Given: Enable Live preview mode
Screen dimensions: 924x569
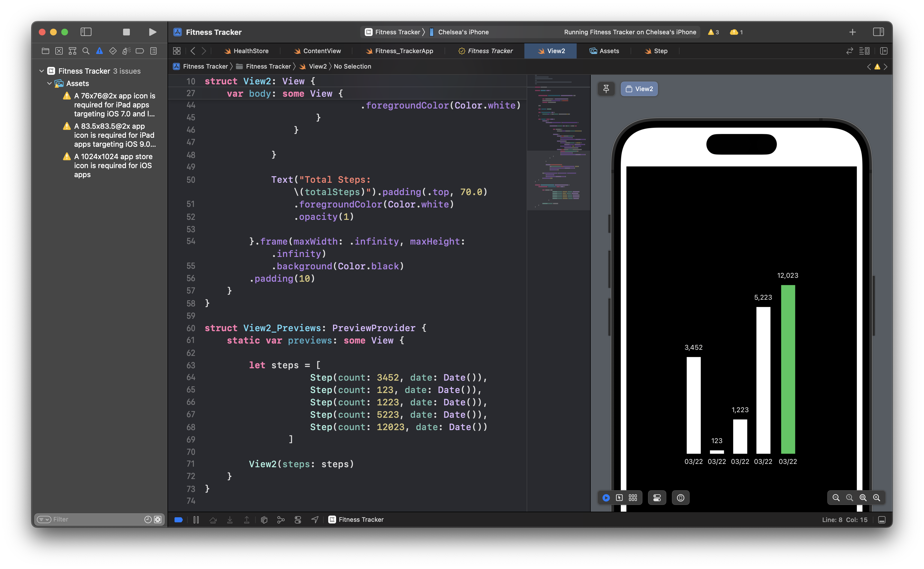Looking at the screenshot, I should 606,498.
